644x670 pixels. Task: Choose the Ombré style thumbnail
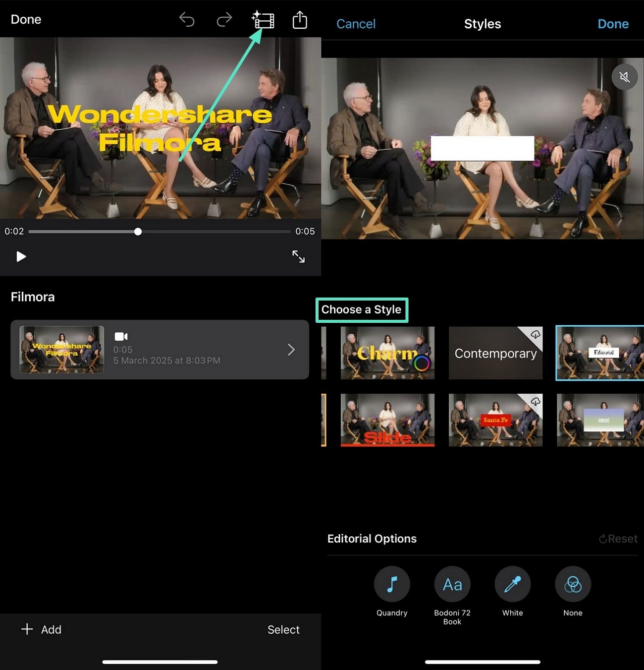pyautogui.click(x=600, y=420)
